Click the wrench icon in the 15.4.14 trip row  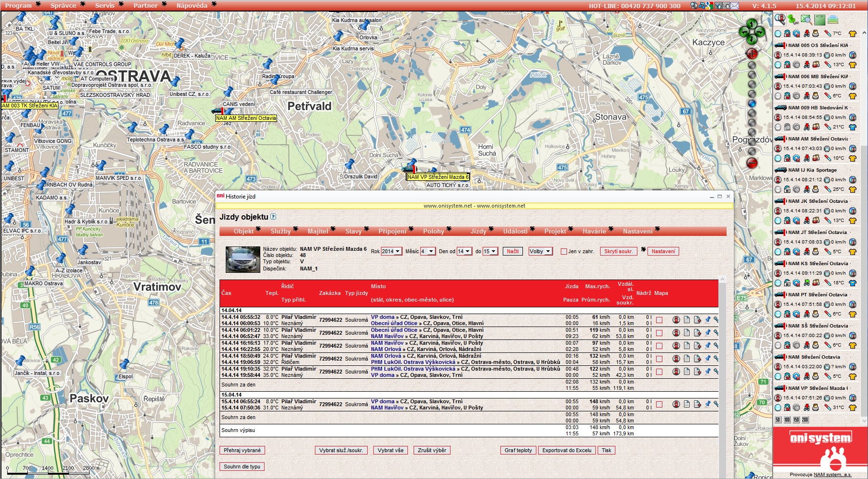[716, 404]
